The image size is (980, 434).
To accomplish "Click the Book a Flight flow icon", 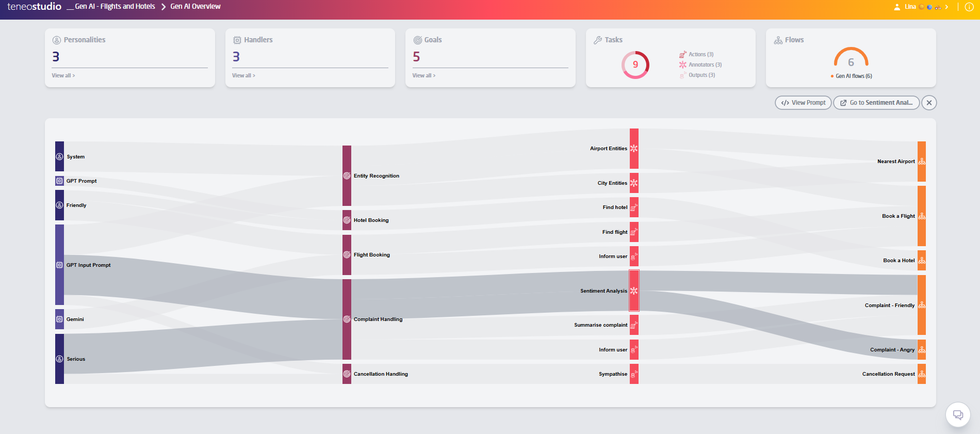I will pyautogui.click(x=922, y=216).
